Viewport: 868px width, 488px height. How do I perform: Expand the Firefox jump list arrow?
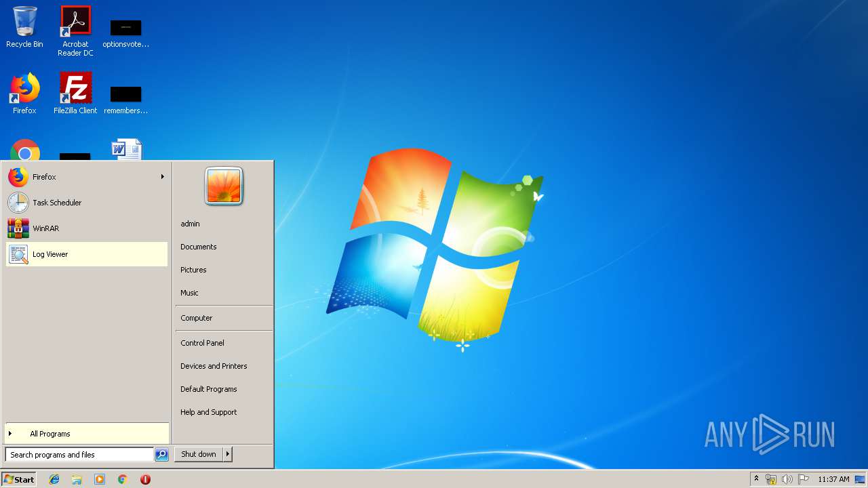pyautogui.click(x=162, y=177)
